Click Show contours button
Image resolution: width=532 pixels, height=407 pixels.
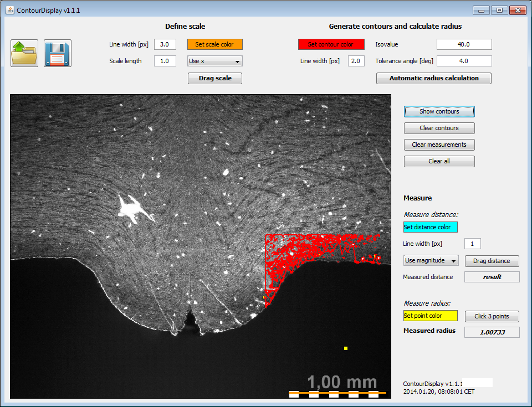pyautogui.click(x=439, y=111)
